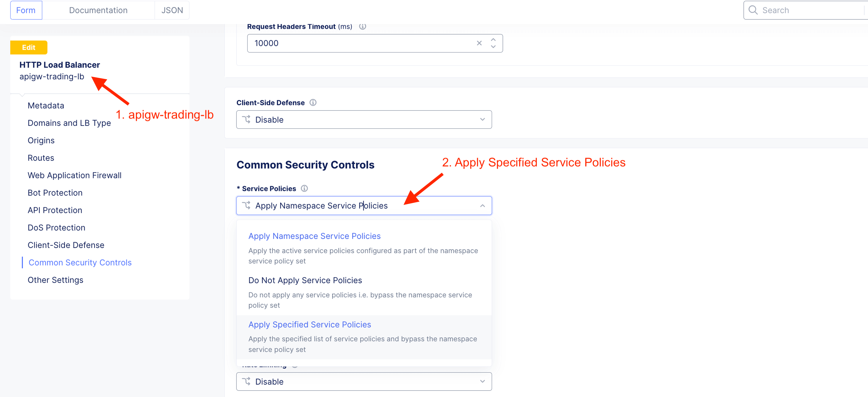Select Apply Specified Service Policies option
Image resolution: width=868 pixels, height=397 pixels.
pyautogui.click(x=309, y=325)
